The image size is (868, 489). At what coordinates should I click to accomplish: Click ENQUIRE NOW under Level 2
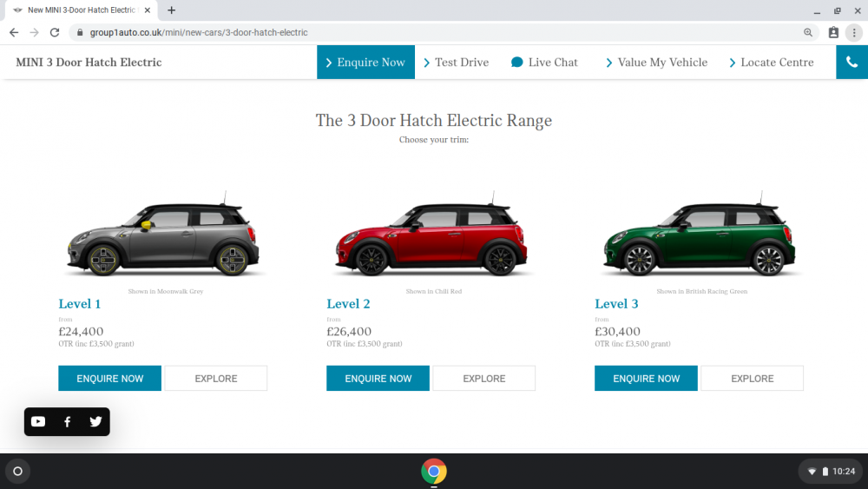[x=378, y=378]
